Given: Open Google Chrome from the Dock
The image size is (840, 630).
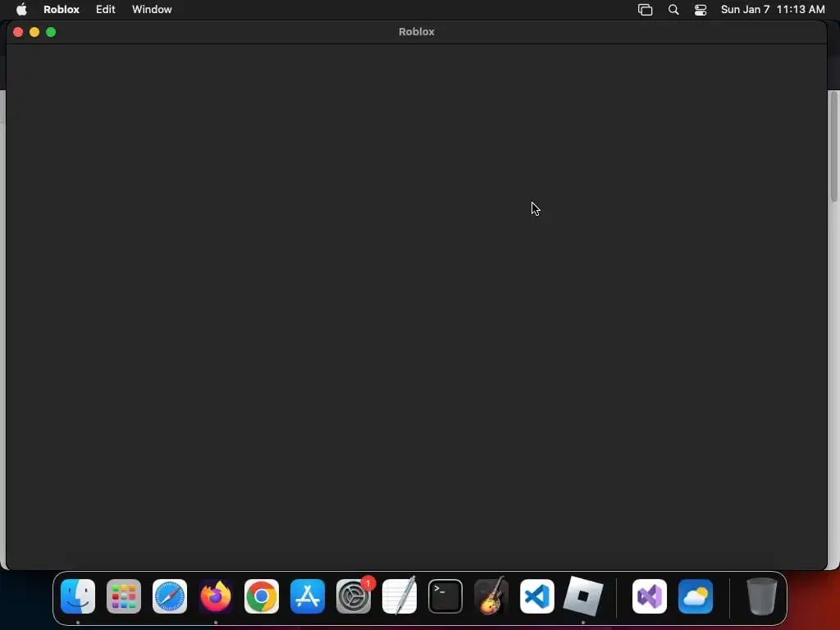Looking at the screenshot, I should pyautogui.click(x=262, y=596).
